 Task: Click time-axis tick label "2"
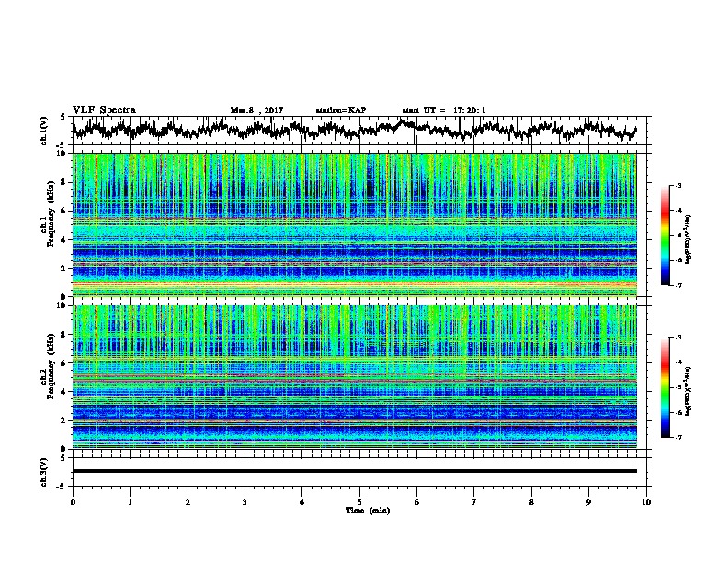tap(188, 502)
